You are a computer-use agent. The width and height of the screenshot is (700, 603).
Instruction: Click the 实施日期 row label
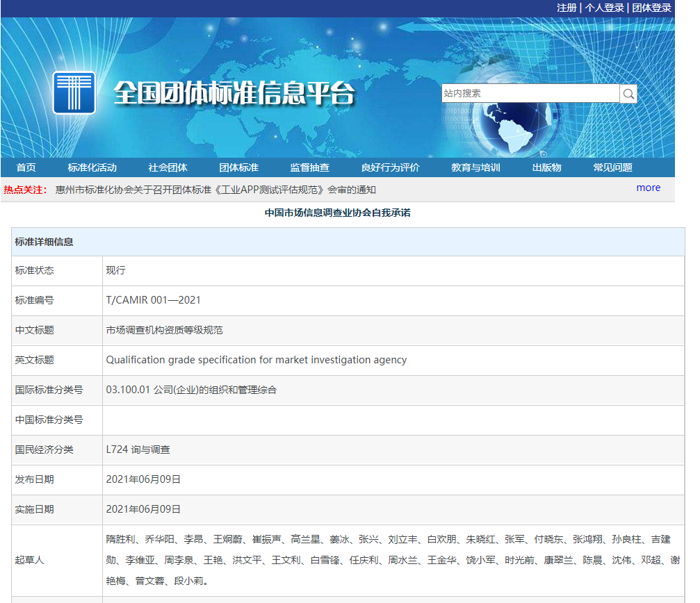34,509
